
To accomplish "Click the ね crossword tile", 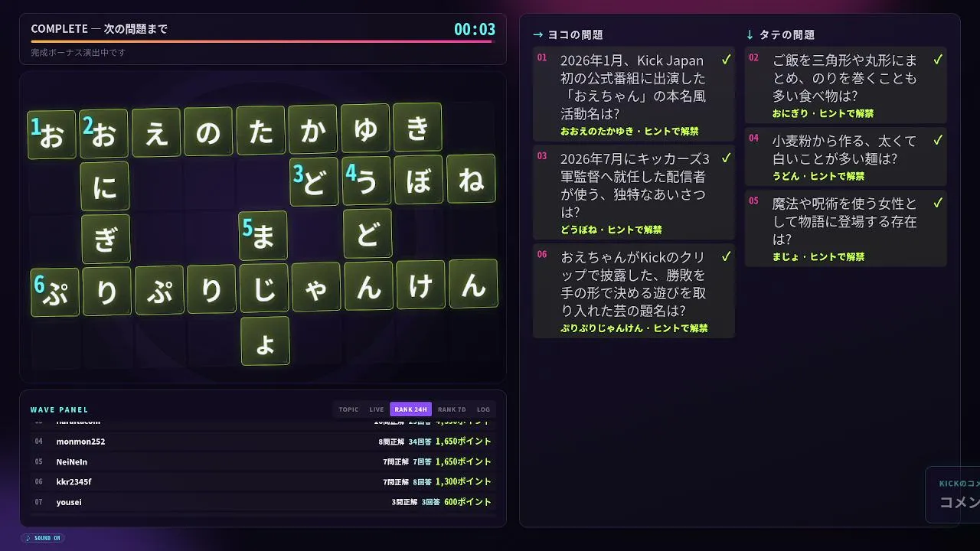I will pyautogui.click(x=471, y=178).
